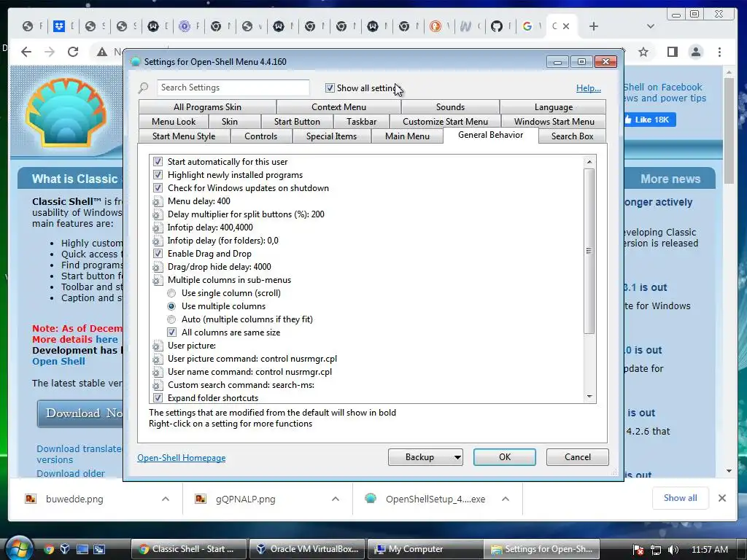Viewport: 747px width, 560px height.
Task: Open the Taskbar settings tab
Action: pyautogui.click(x=362, y=122)
